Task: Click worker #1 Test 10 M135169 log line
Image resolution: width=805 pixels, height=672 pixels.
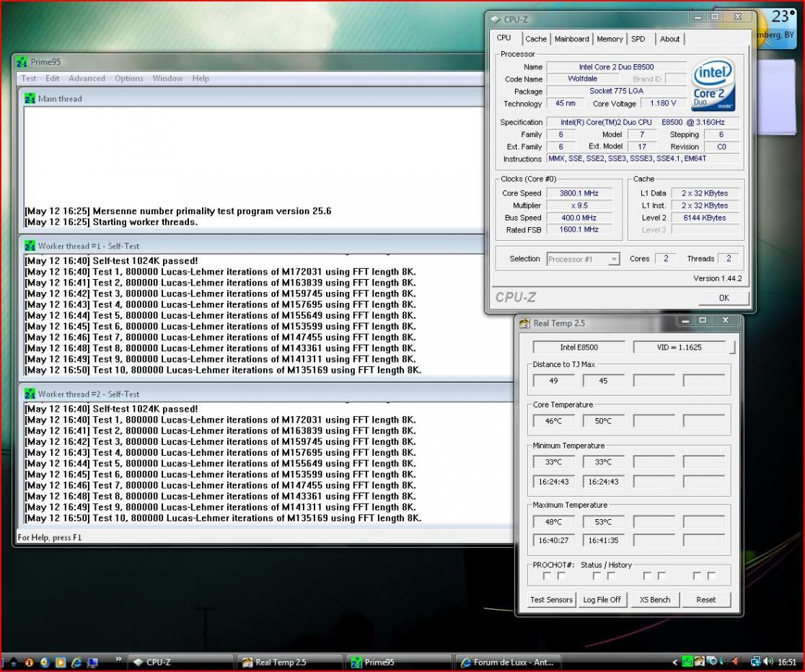Action: 223,370
